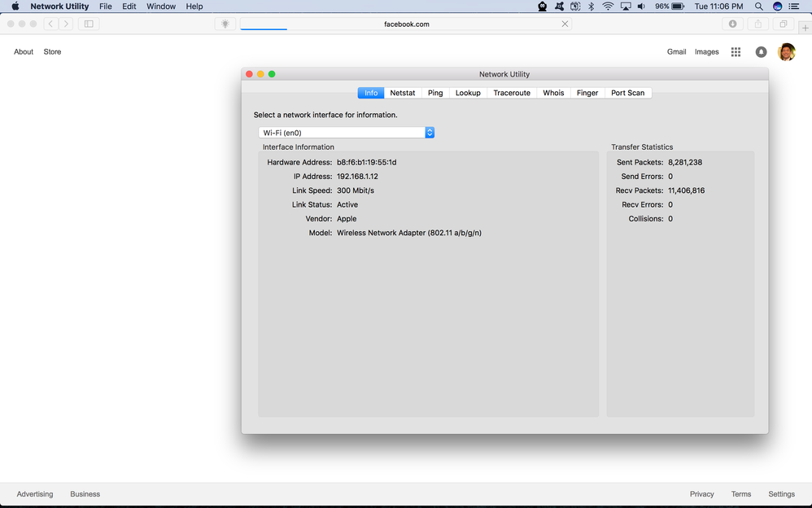The image size is (812, 508).
Task: Expand the Wi-Fi (en0) interface dropdown
Action: coord(430,133)
